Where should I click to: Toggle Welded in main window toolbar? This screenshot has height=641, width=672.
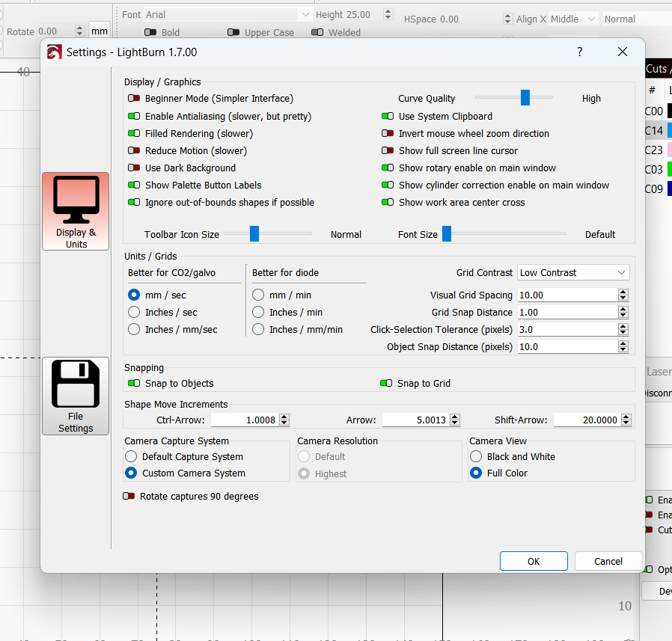point(317,33)
